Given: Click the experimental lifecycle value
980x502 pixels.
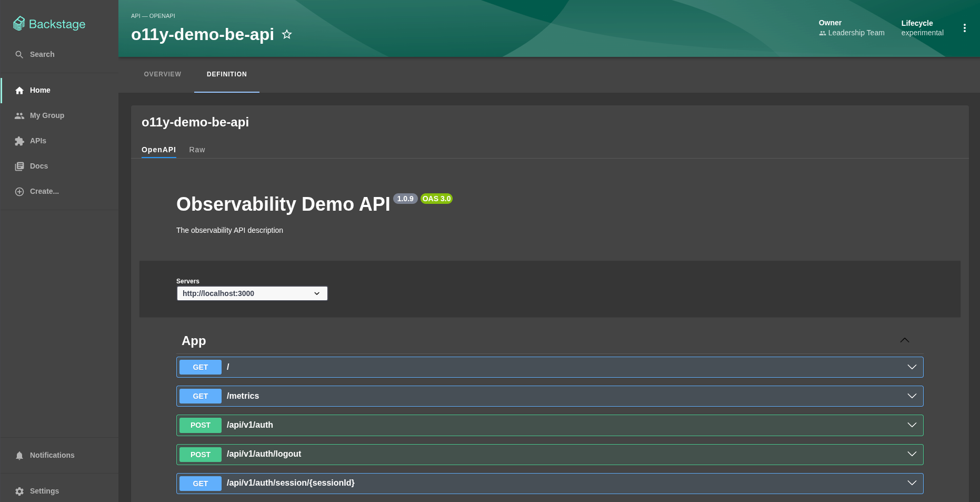Looking at the screenshot, I should pyautogui.click(x=923, y=33).
